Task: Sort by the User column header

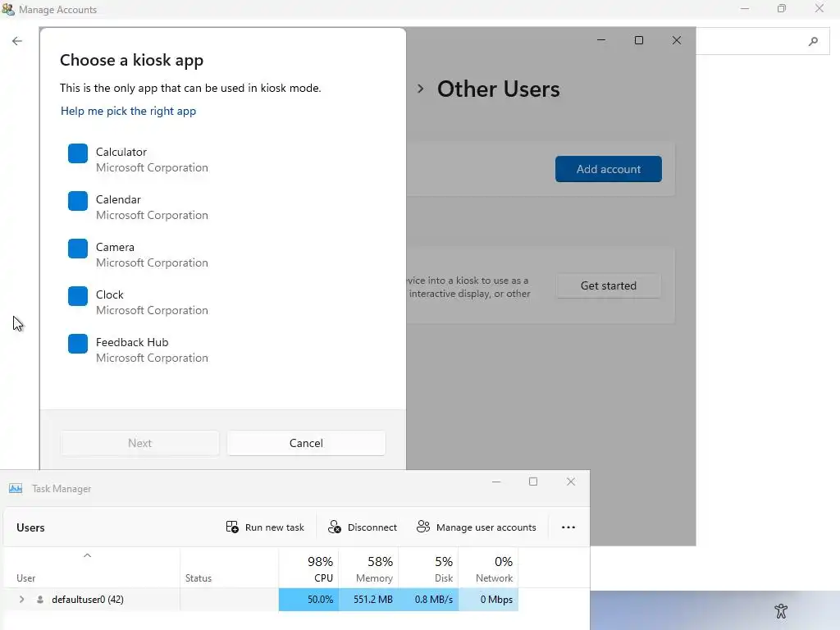Action: coord(92,568)
